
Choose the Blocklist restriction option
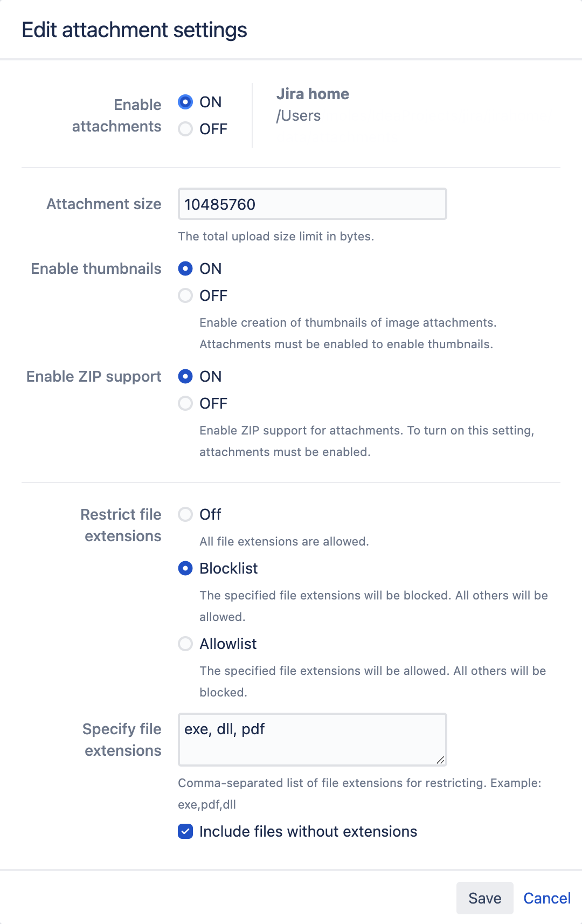point(185,568)
